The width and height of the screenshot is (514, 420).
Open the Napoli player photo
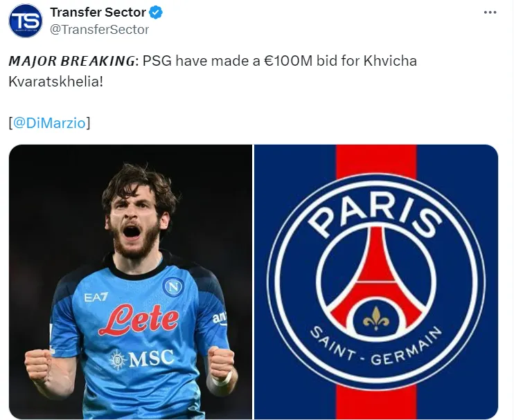click(x=130, y=282)
